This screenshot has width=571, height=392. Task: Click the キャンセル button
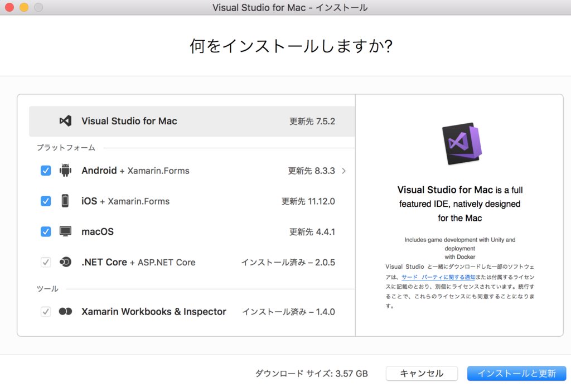(422, 374)
